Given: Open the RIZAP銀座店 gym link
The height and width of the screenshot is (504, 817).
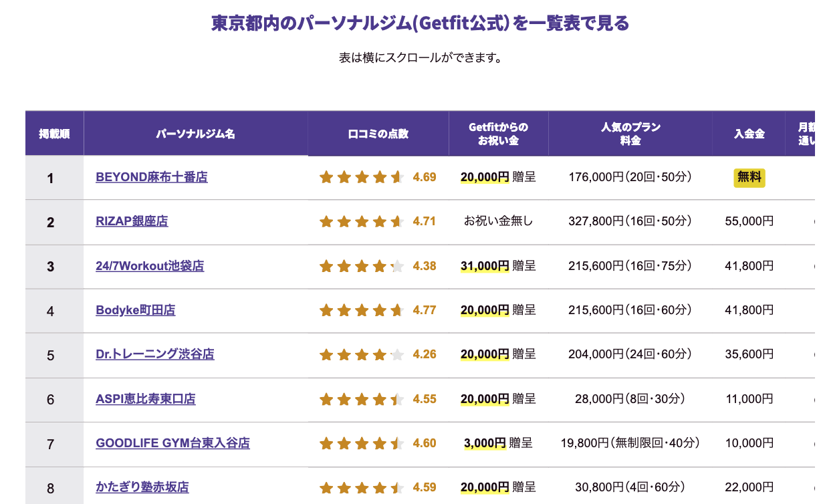Looking at the screenshot, I should 132,221.
